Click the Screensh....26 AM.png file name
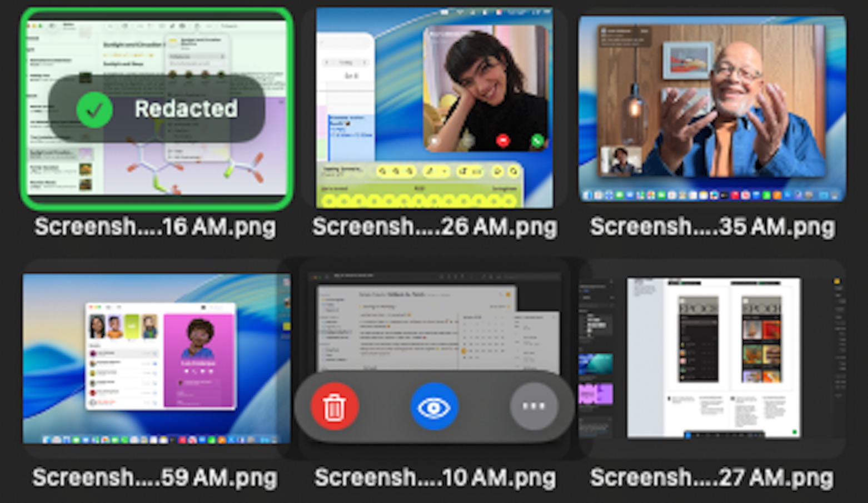The width and height of the screenshot is (868, 503). tap(434, 227)
